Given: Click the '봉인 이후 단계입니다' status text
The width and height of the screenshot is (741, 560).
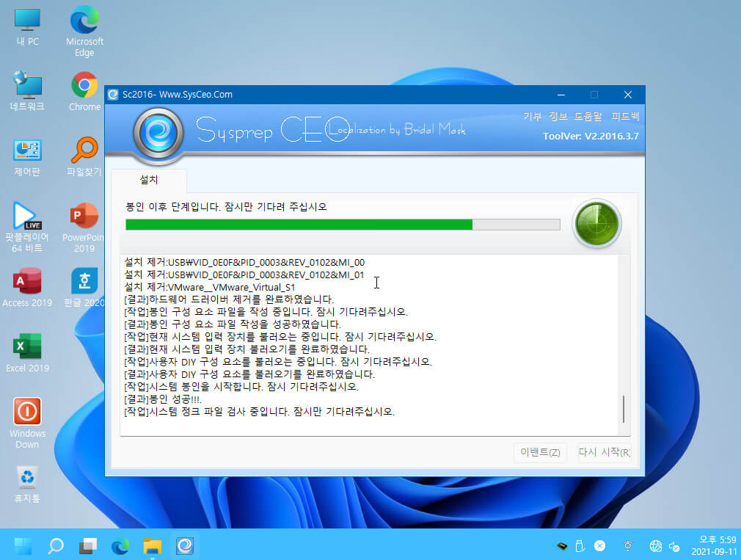Looking at the screenshot, I should pyautogui.click(x=226, y=207).
